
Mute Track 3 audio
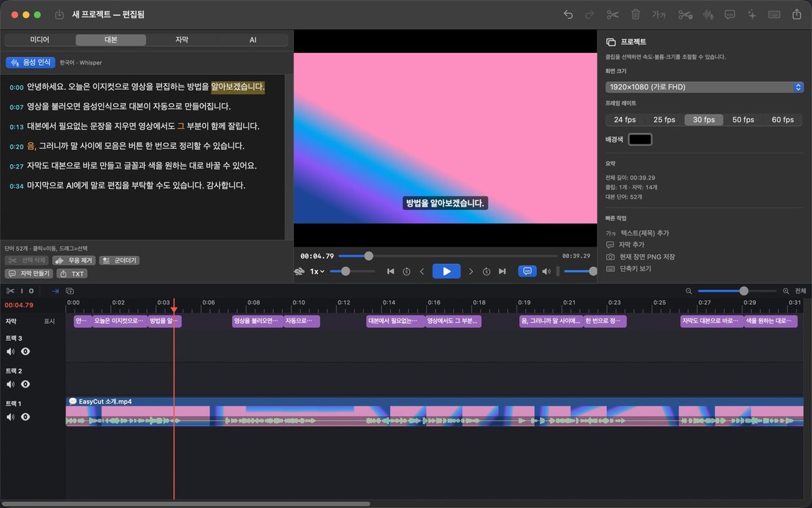pyautogui.click(x=10, y=352)
